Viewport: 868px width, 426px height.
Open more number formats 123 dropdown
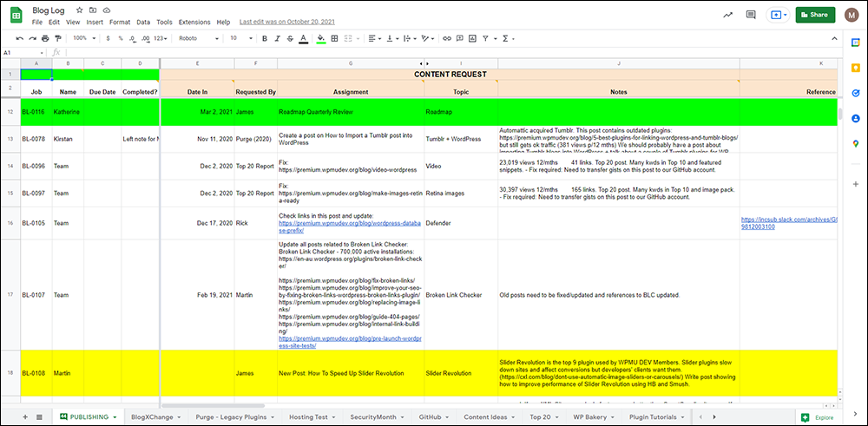pyautogui.click(x=161, y=39)
